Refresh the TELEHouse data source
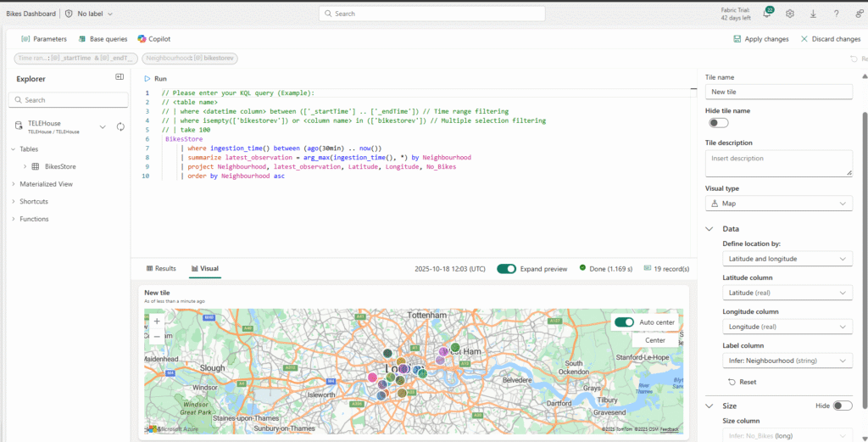The width and height of the screenshot is (868, 442). pos(120,126)
